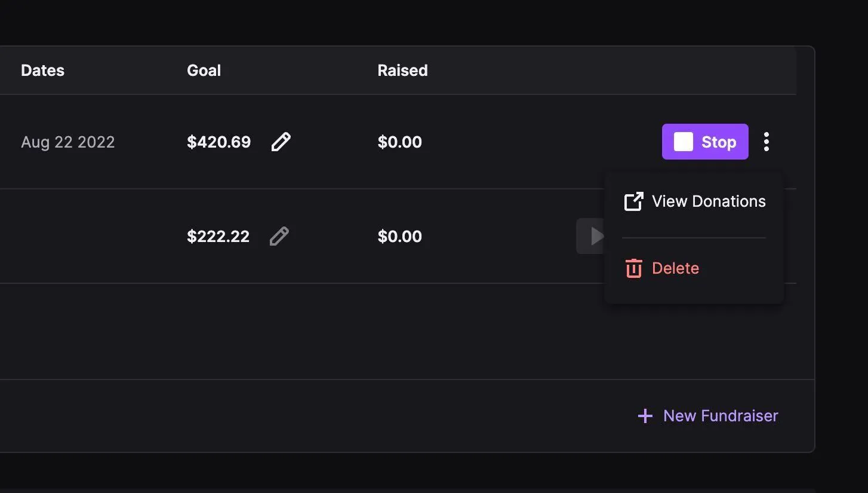Click the red trash can icon
868x493 pixels.
[x=633, y=268]
